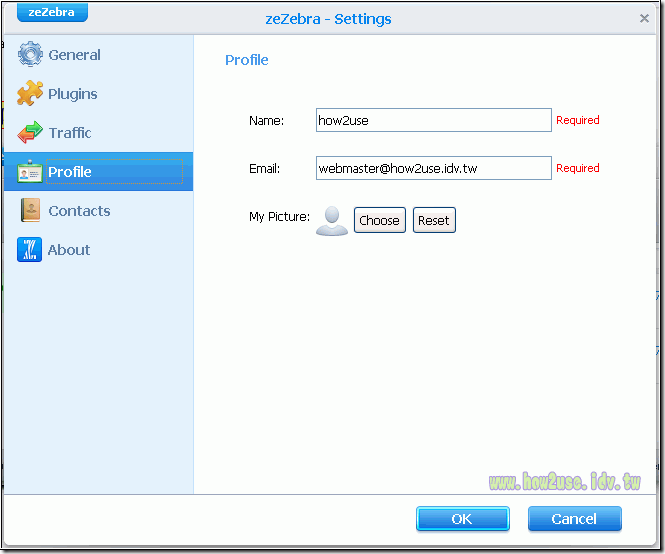
Task: Click into the Email input field
Action: tap(433, 168)
